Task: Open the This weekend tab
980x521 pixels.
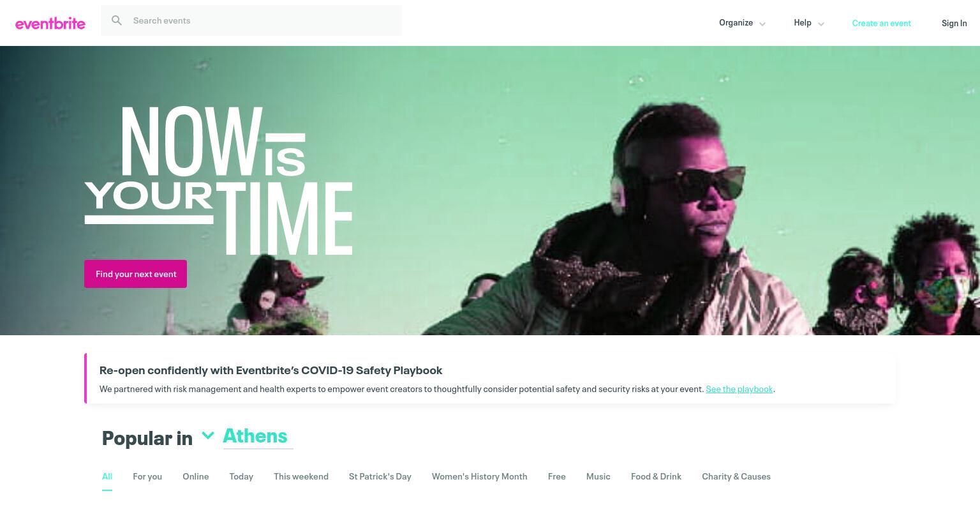Action: tap(301, 476)
